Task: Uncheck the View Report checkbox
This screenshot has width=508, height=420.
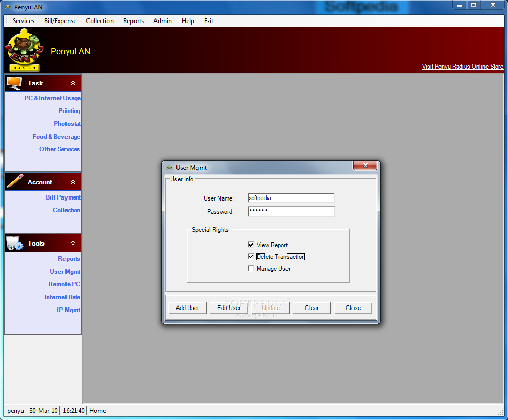Action: [x=251, y=245]
